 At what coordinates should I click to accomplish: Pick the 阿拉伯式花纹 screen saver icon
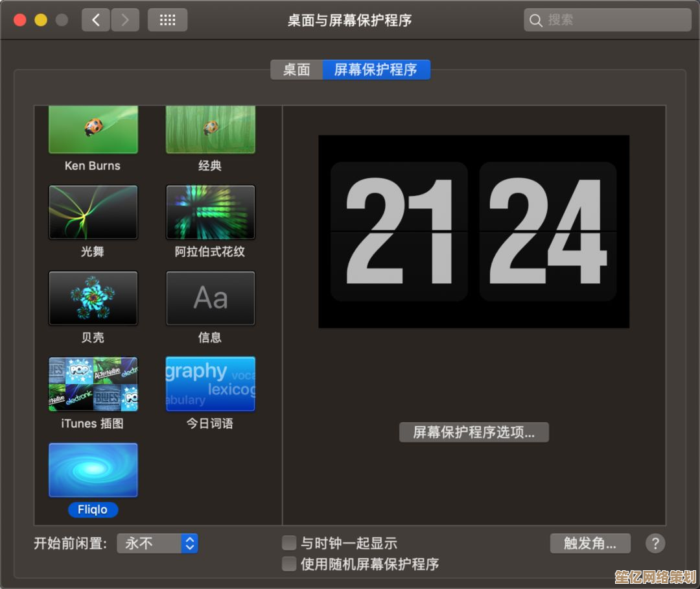click(x=210, y=212)
